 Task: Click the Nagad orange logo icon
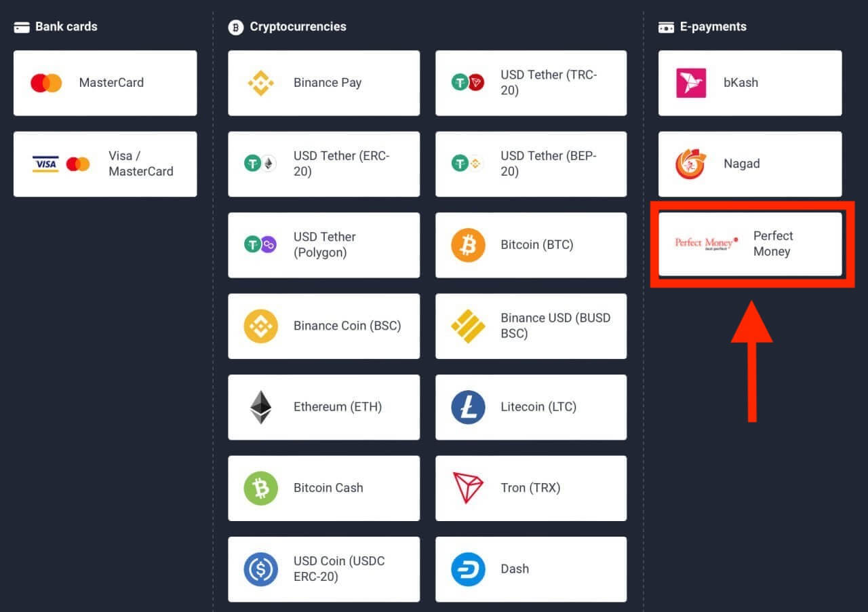(691, 164)
